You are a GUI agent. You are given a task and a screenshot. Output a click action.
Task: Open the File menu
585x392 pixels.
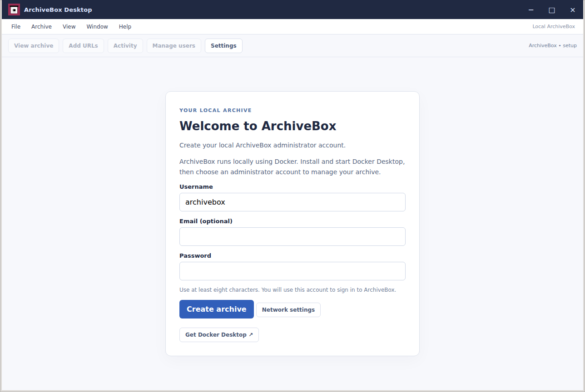pos(16,27)
